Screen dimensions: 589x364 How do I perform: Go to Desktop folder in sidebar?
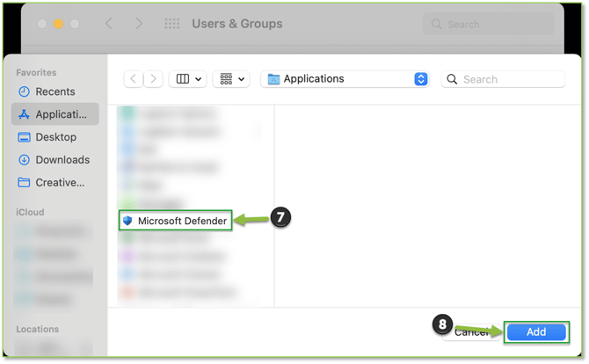55,137
